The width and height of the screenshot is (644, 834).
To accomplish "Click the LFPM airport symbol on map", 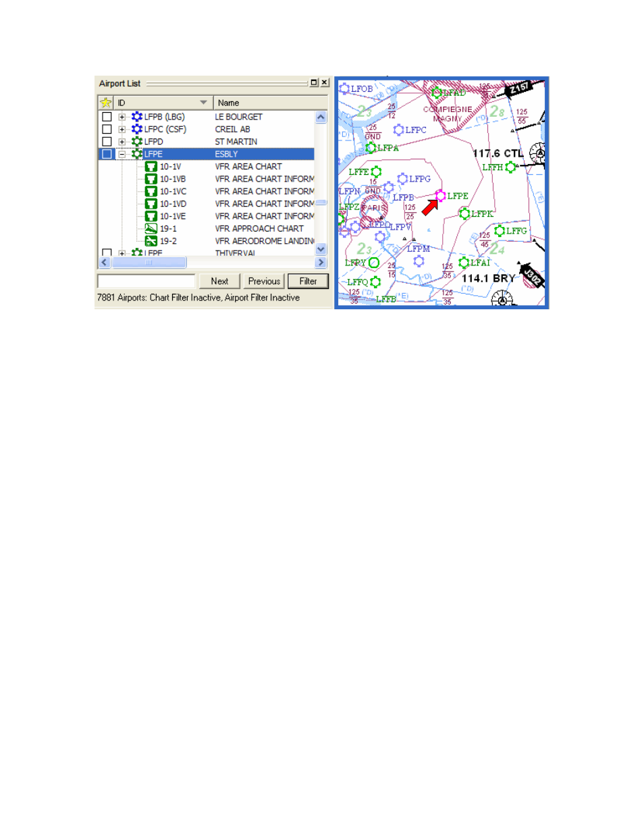I will (419, 261).
